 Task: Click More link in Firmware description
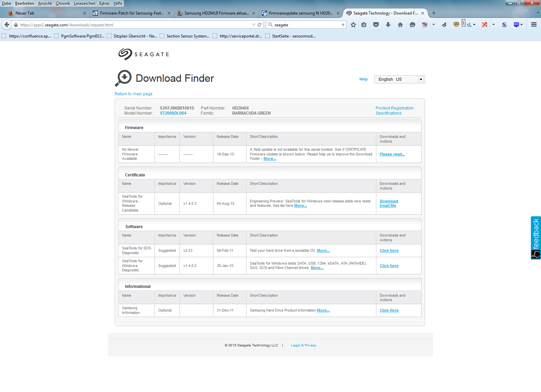coord(270,158)
